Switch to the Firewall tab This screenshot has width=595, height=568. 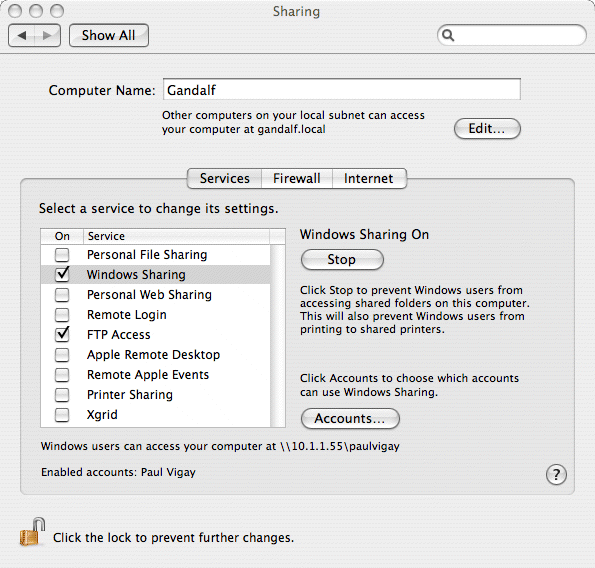297,178
